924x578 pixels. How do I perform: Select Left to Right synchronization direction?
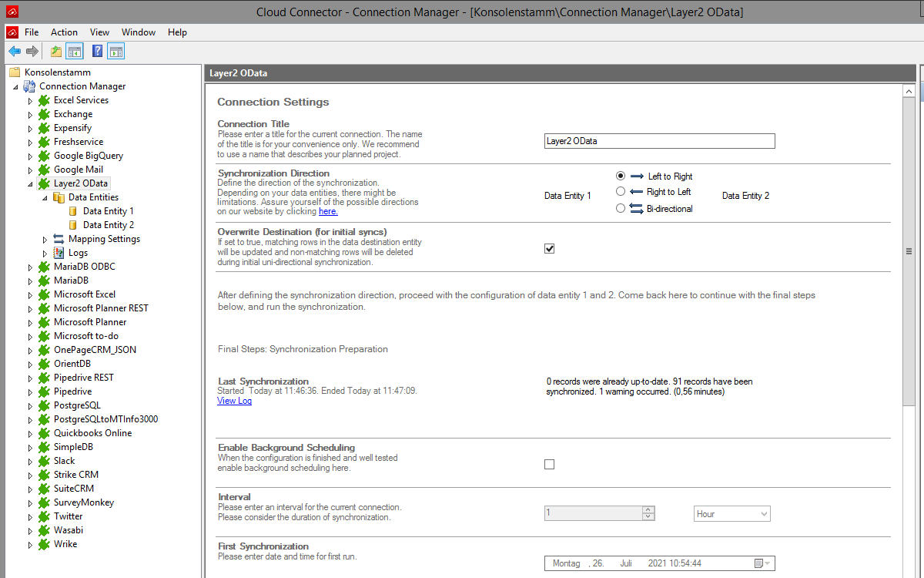pos(621,176)
